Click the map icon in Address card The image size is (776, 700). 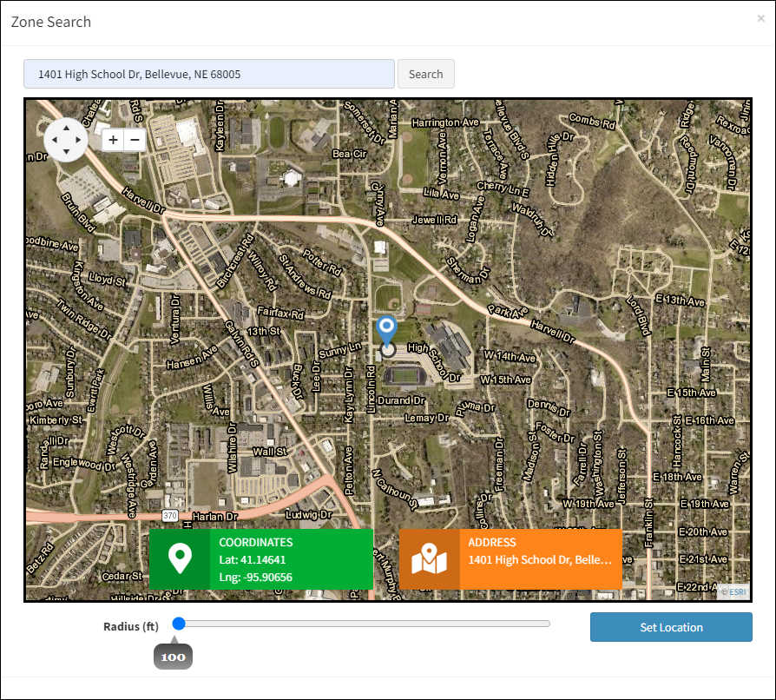pos(429,559)
